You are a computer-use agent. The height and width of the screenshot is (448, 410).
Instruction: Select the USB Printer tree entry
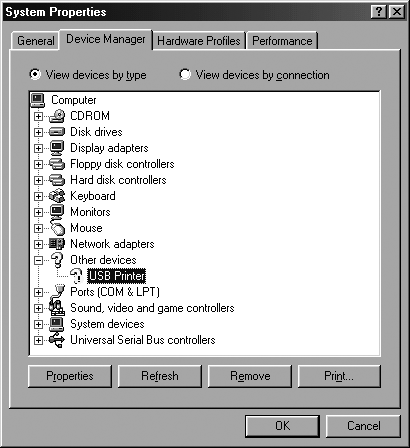click(x=116, y=276)
